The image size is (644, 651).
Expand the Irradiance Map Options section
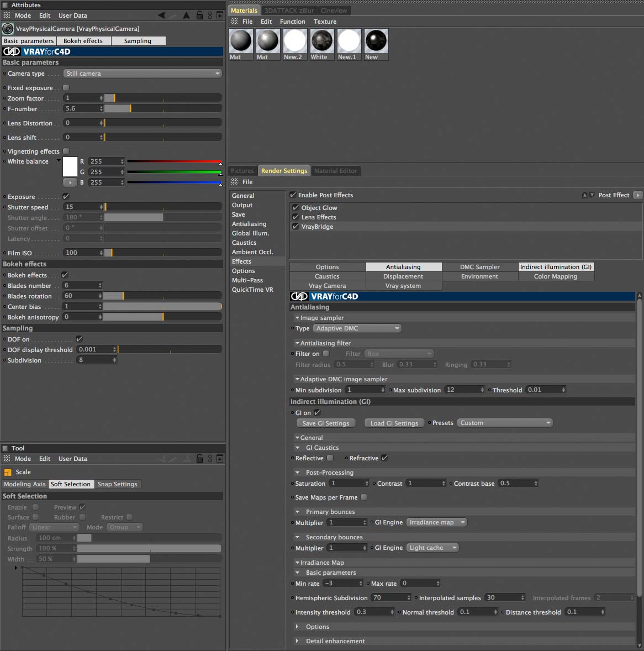coord(297,627)
